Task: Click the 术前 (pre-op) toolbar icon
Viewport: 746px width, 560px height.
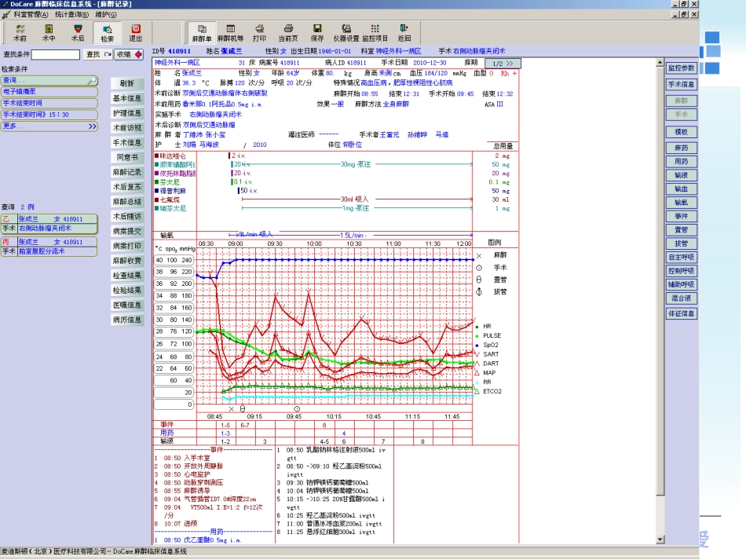Action: point(20,32)
